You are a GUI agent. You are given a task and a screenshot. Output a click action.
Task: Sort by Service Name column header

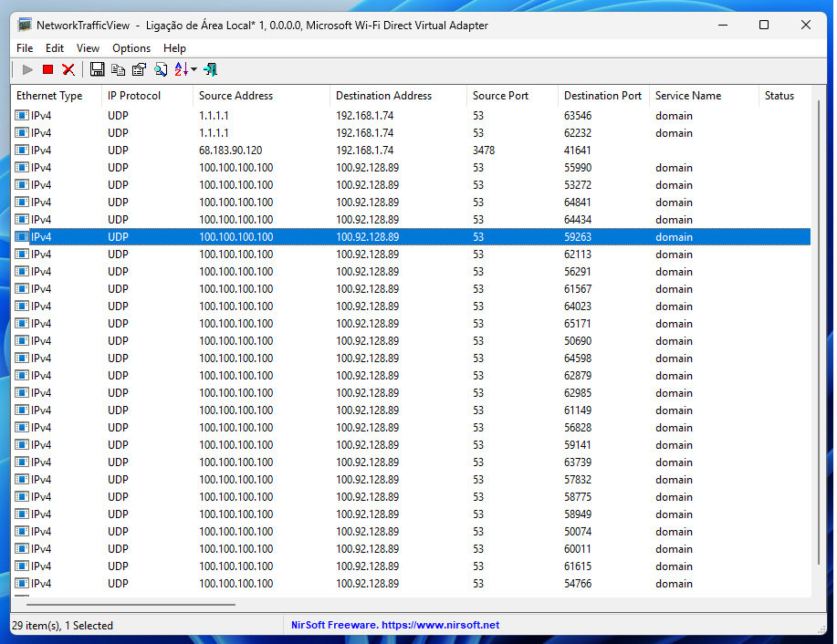(x=704, y=96)
